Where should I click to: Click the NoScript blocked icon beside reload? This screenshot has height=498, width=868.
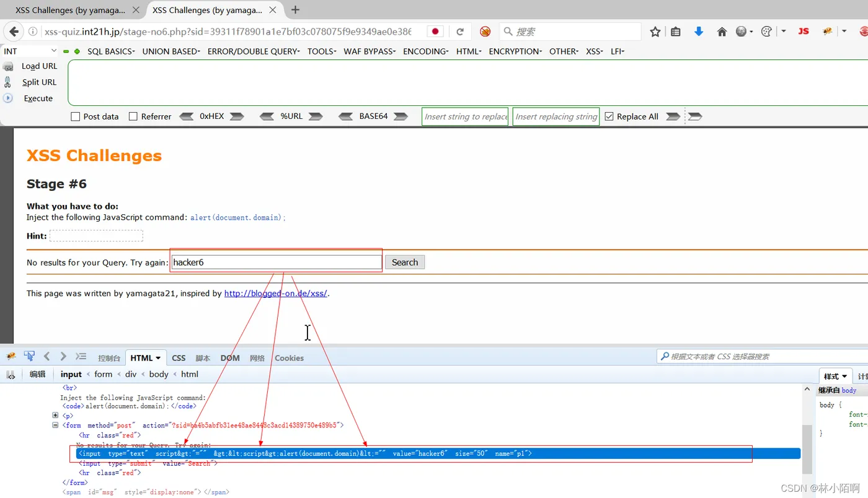tap(485, 32)
